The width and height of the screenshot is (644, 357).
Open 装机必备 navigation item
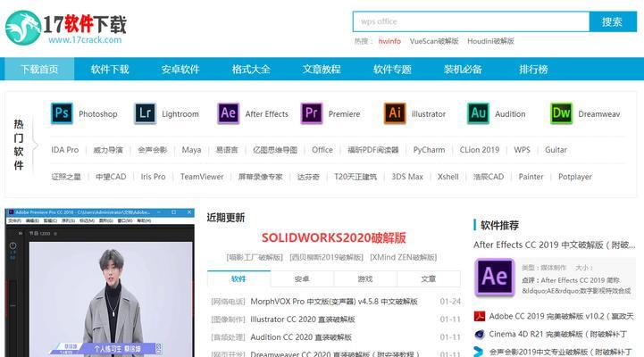point(463,69)
